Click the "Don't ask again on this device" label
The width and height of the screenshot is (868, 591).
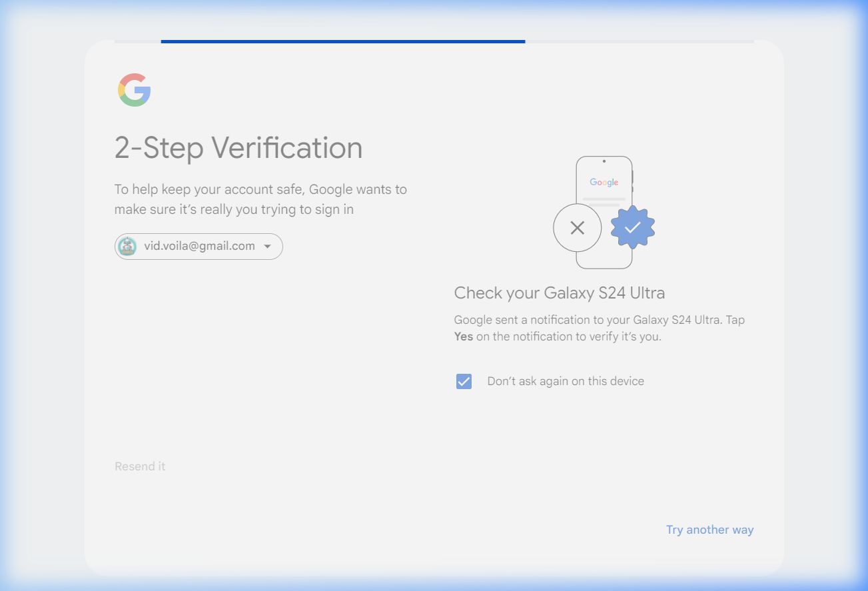click(565, 381)
